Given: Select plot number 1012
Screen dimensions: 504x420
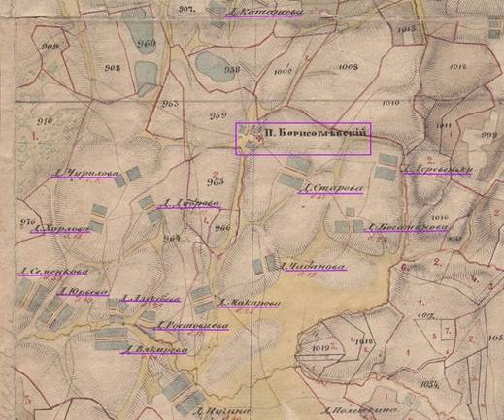Looking at the screenshot, I should (458, 67).
